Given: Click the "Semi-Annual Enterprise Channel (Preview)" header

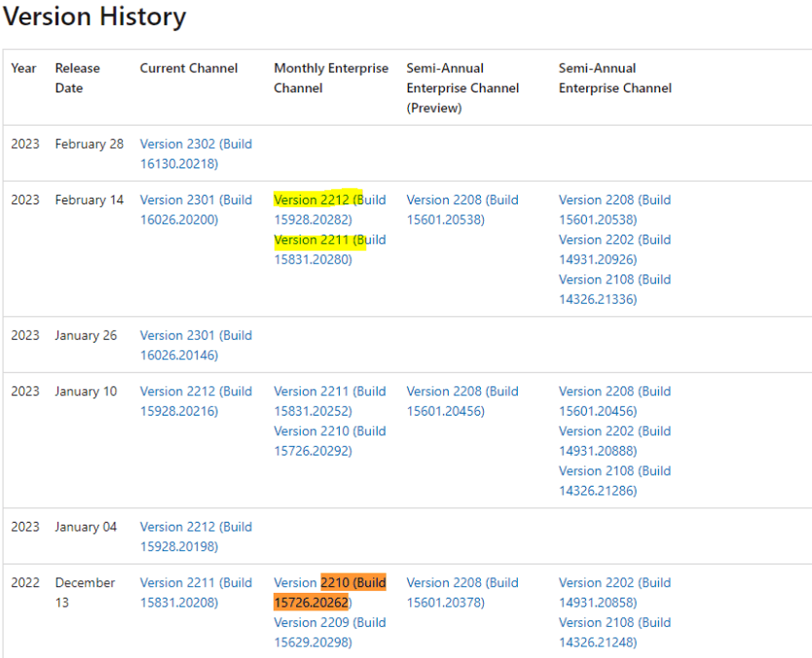Looking at the screenshot, I should pos(462,88).
